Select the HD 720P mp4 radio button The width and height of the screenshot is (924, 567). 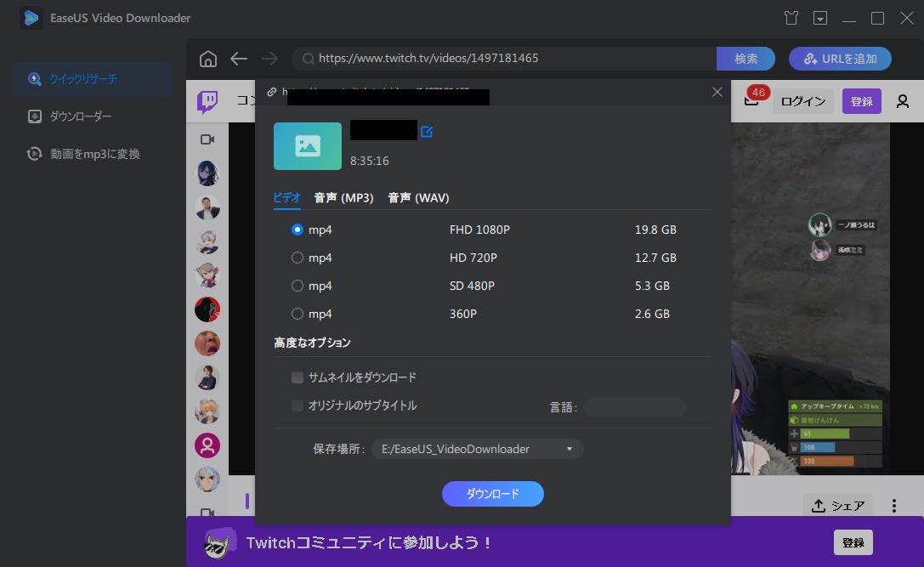coord(298,258)
